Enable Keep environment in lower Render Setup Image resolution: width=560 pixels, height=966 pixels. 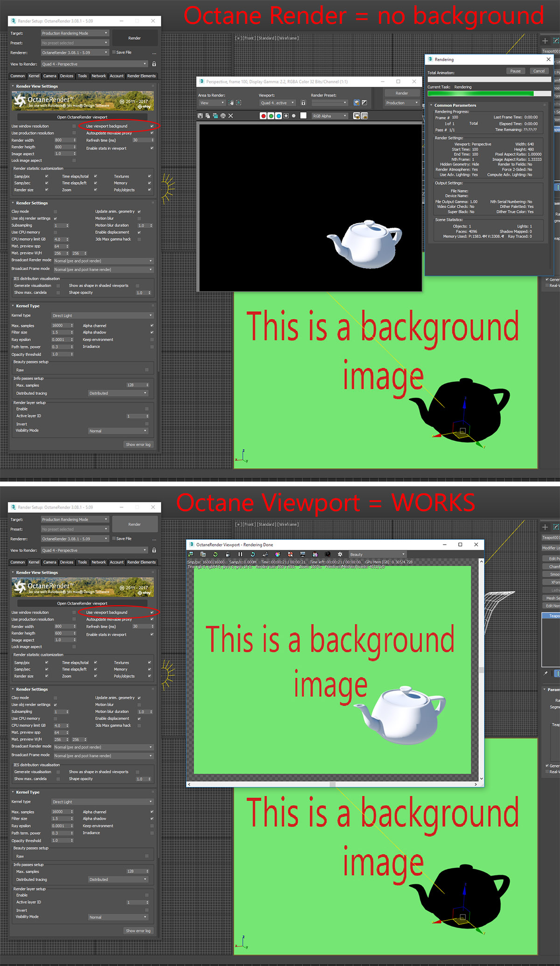152,826
